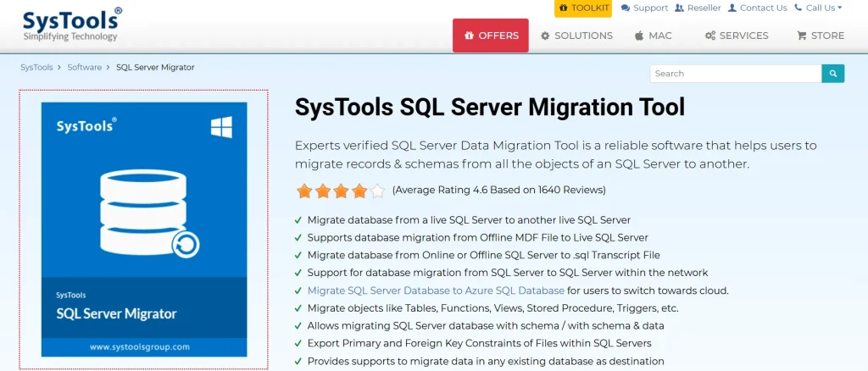Click the Apple icon beside MAC

pos(639,36)
